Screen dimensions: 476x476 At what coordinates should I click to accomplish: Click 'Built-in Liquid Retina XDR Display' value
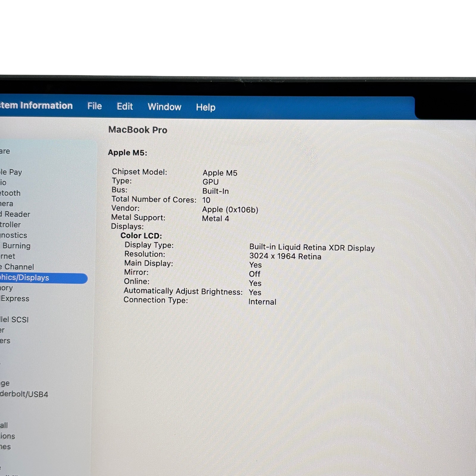point(312,247)
